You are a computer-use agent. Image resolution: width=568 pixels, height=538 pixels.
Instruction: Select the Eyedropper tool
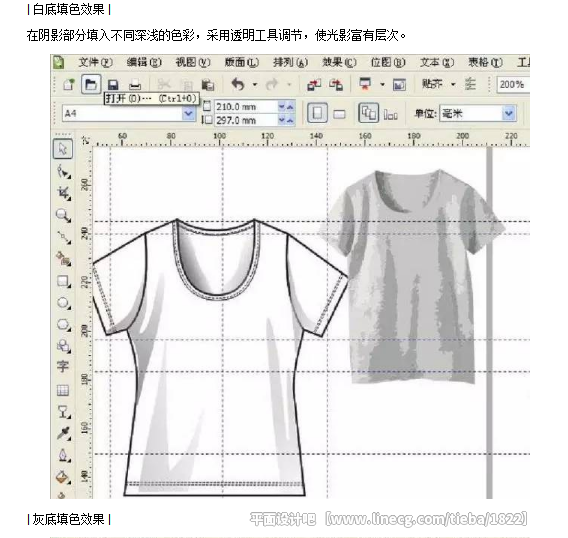point(64,434)
